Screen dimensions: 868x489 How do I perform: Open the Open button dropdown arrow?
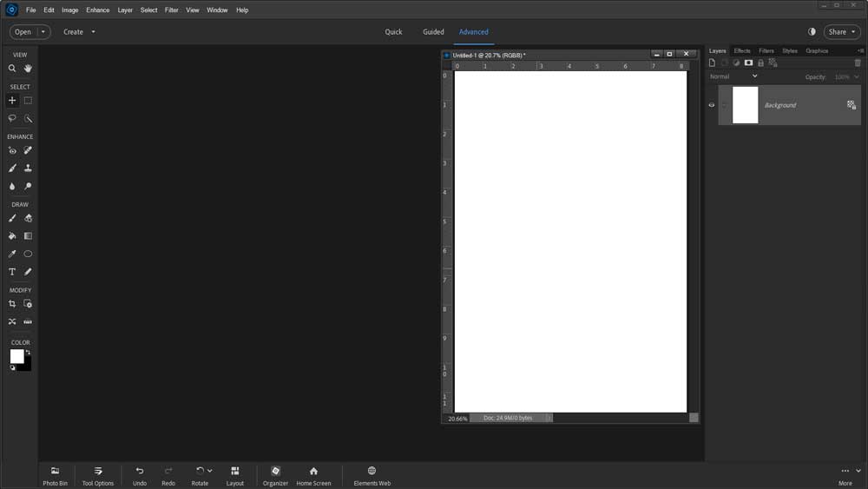tap(43, 31)
